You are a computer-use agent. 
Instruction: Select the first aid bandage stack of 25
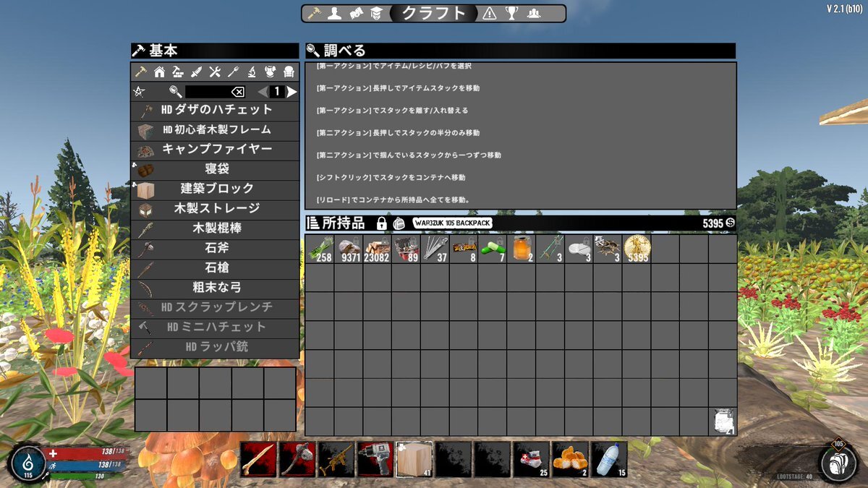[532, 459]
